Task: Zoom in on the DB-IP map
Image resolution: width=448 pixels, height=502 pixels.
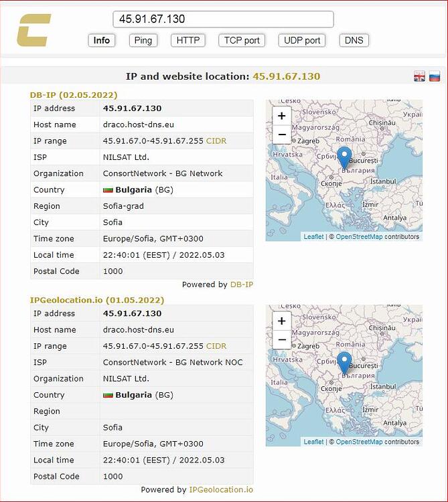Action: (x=281, y=116)
